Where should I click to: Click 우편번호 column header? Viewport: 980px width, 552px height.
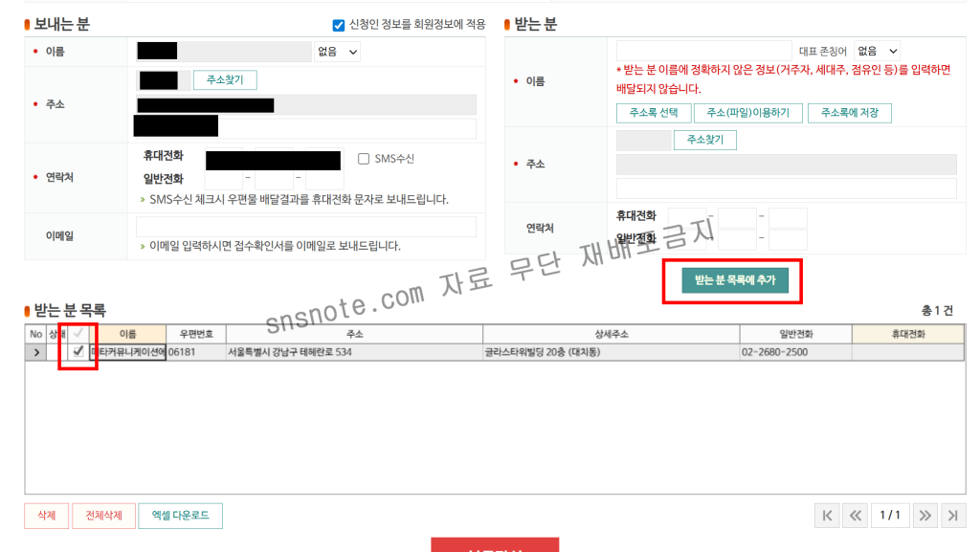pos(196,334)
